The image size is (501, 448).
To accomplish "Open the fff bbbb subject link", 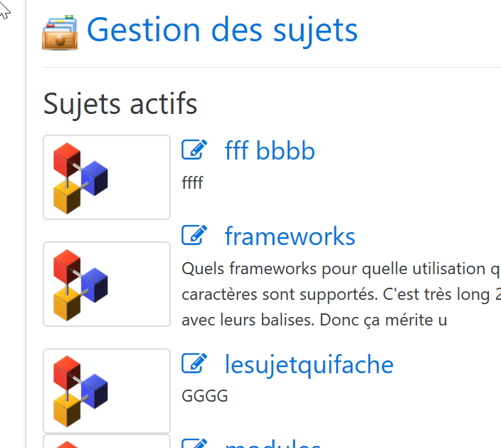I will tap(270, 150).
